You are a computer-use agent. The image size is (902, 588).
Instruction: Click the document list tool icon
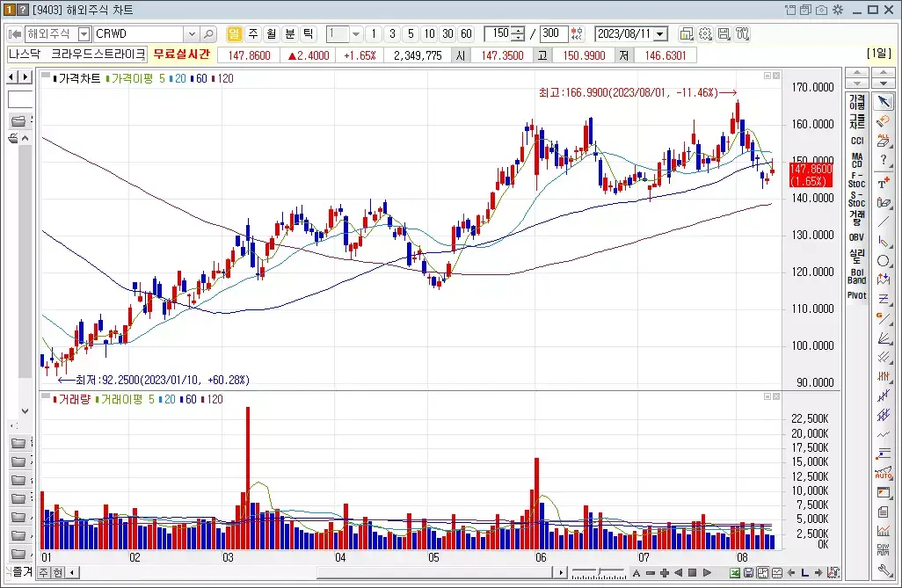click(x=883, y=512)
